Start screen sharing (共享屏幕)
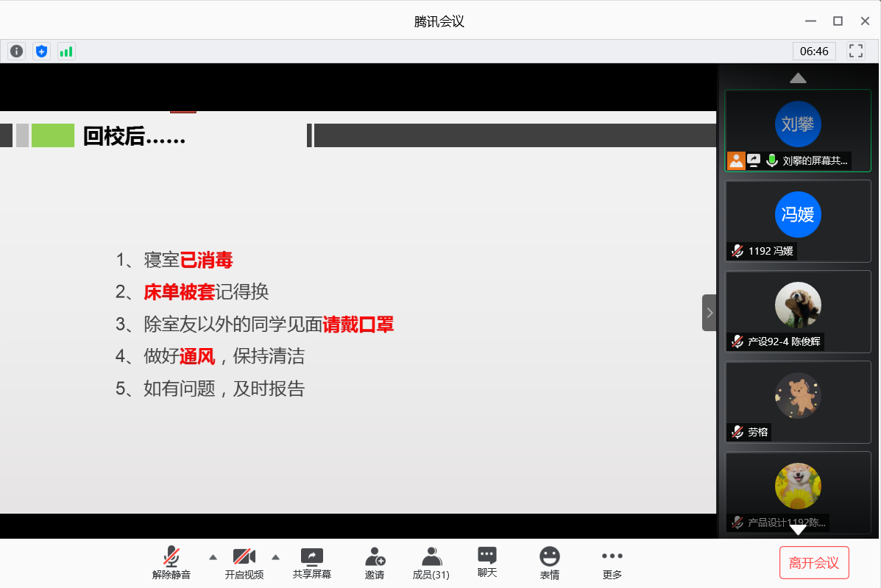The height and width of the screenshot is (588, 881). [312, 563]
